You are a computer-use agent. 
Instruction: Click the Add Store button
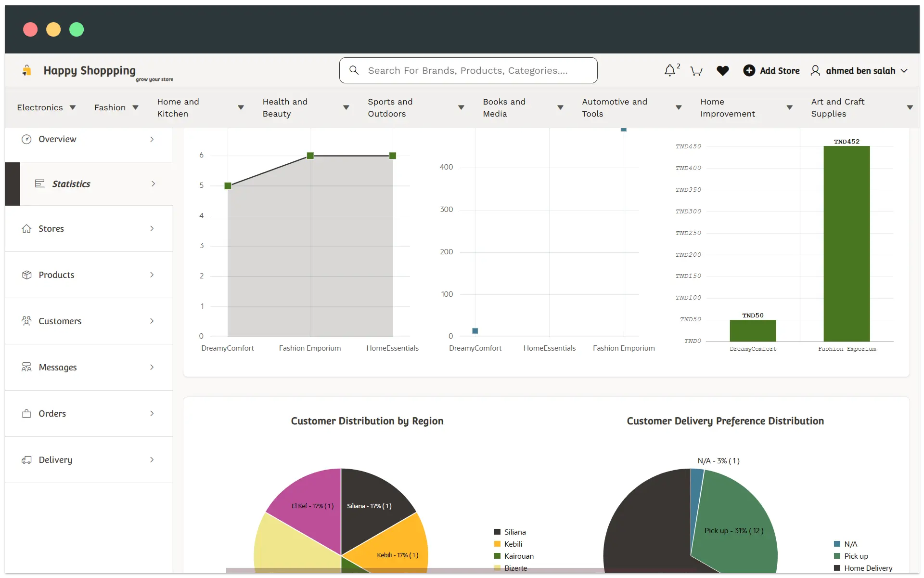771,70
